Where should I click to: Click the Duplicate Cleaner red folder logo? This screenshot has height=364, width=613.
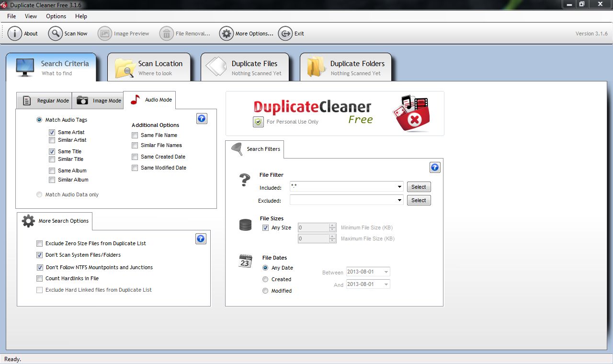(x=411, y=113)
